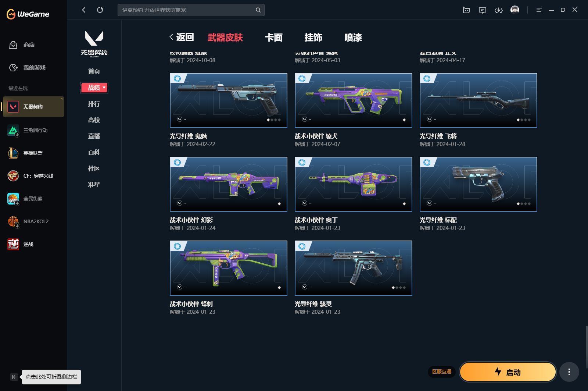Click the chat messages icon in the title bar
Screen dimensions: 588x391
pos(483,10)
